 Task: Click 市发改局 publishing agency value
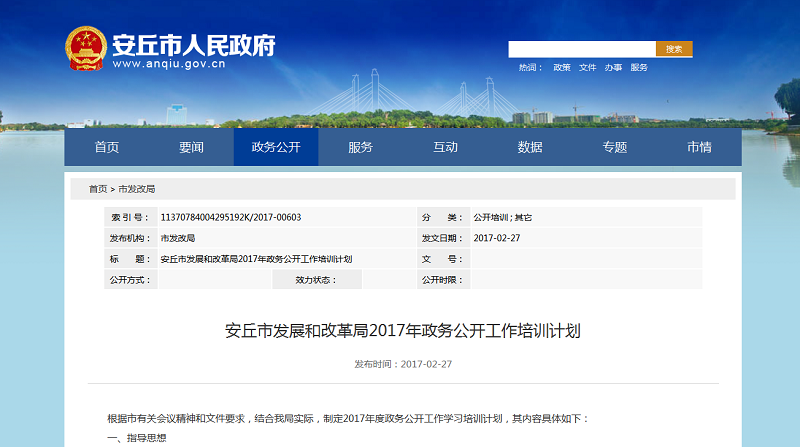[178, 238]
